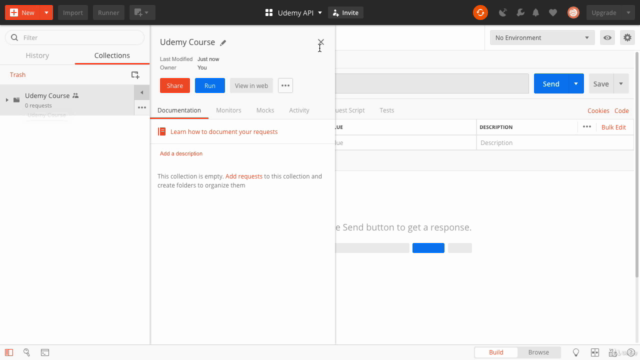
Task: Switch to Browse mode
Action: (x=539, y=352)
